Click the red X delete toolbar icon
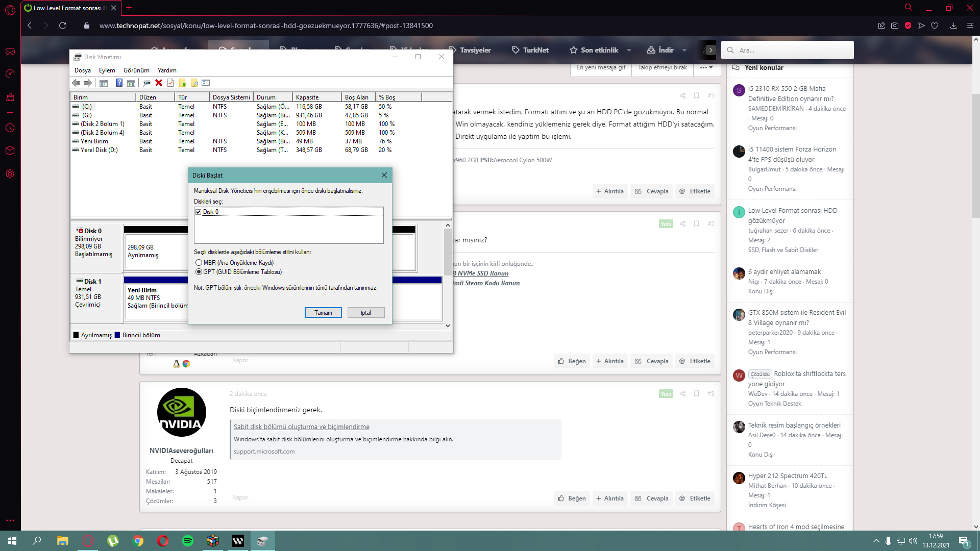 click(x=159, y=83)
